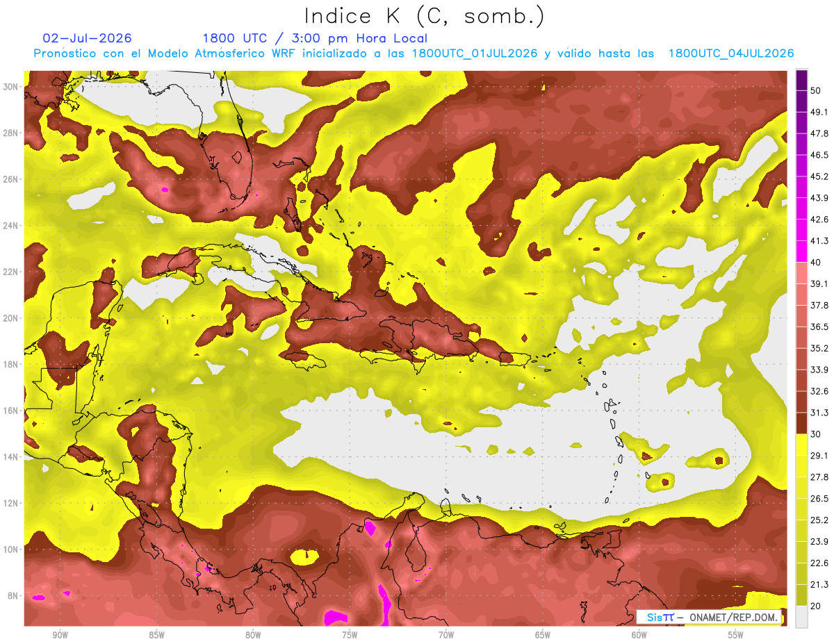Click the '24N' latitude label

tap(10, 226)
